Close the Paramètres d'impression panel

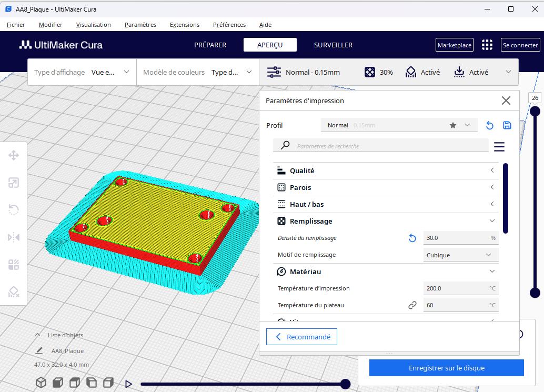tap(506, 100)
